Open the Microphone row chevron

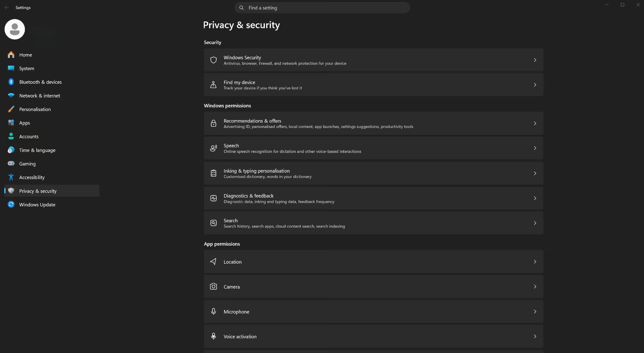point(535,311)
